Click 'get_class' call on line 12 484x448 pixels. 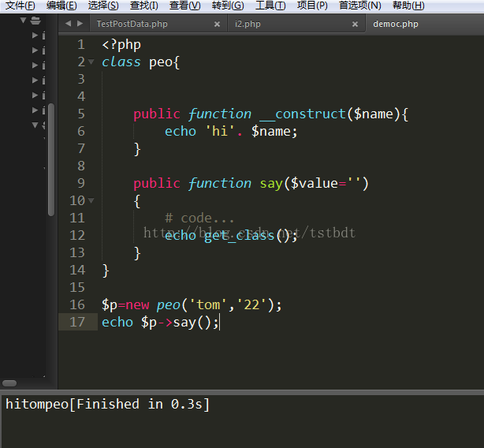point(239,236)
